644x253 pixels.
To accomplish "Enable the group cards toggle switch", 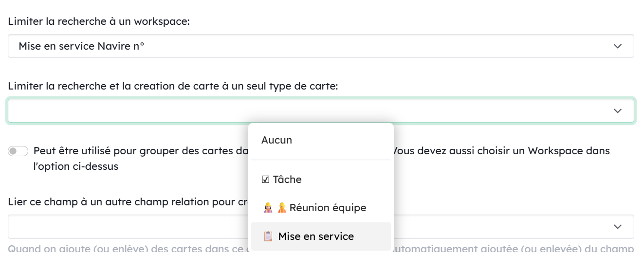I will click(18, 151).
